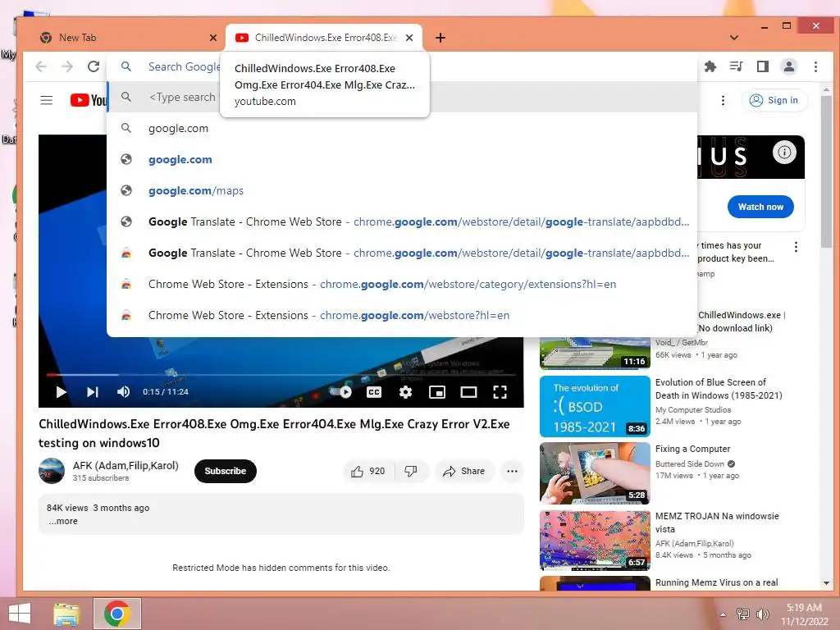Show hidden system tray icons
This screenshot has width=840, height=630.
[723, 614]
